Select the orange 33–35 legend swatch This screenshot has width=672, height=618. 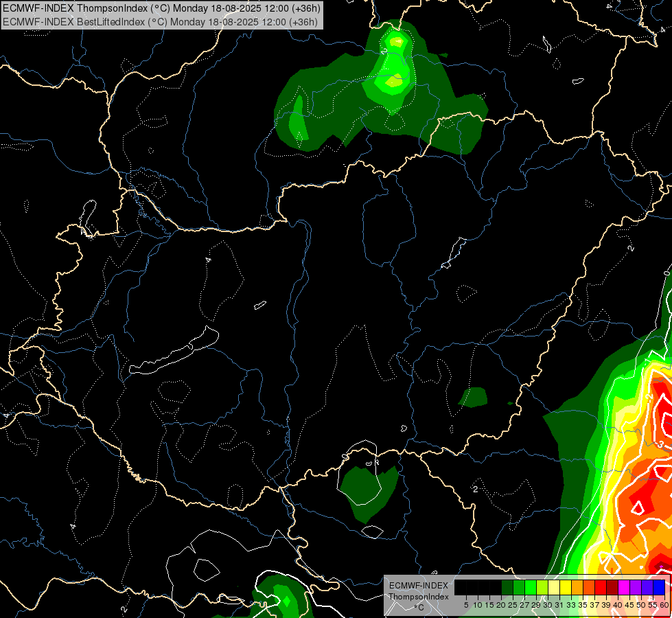pos(577,587)
